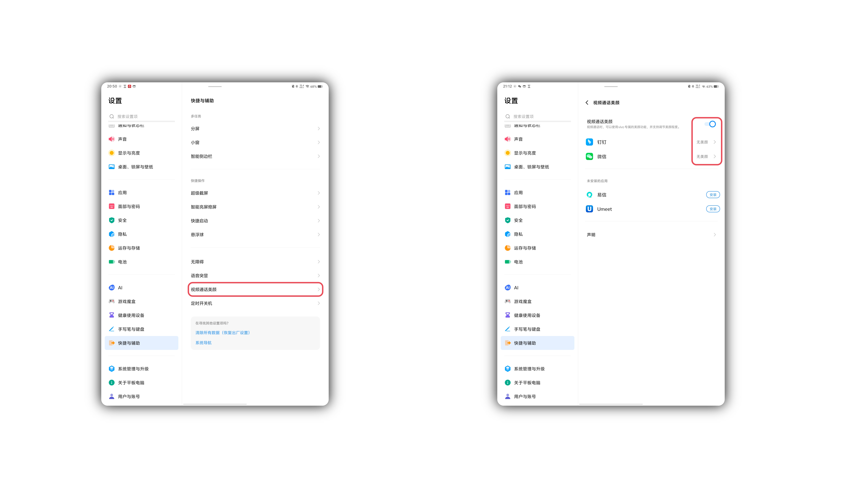Click 搜索设置项 search field in right screenshot
Screen dimensions: 868x488
click(537, 117)
